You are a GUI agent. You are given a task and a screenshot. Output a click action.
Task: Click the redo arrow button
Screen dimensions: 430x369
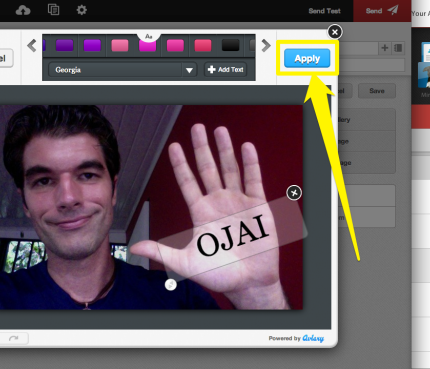pos(13,338)
